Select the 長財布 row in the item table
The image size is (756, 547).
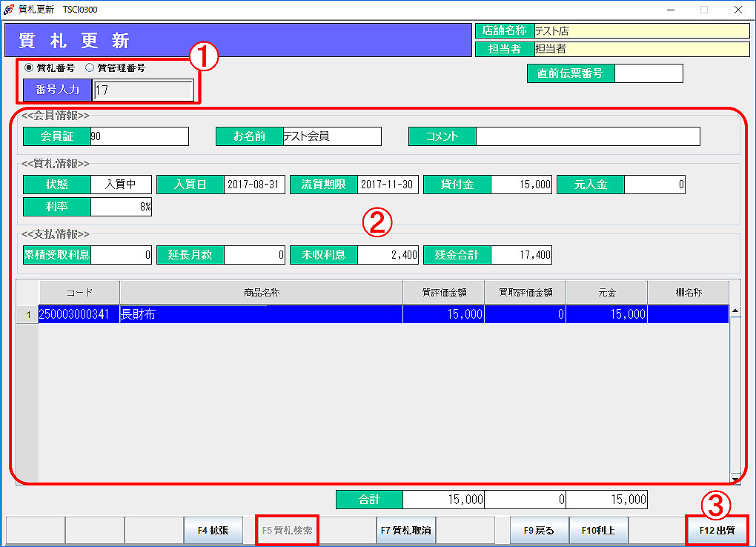260,314
